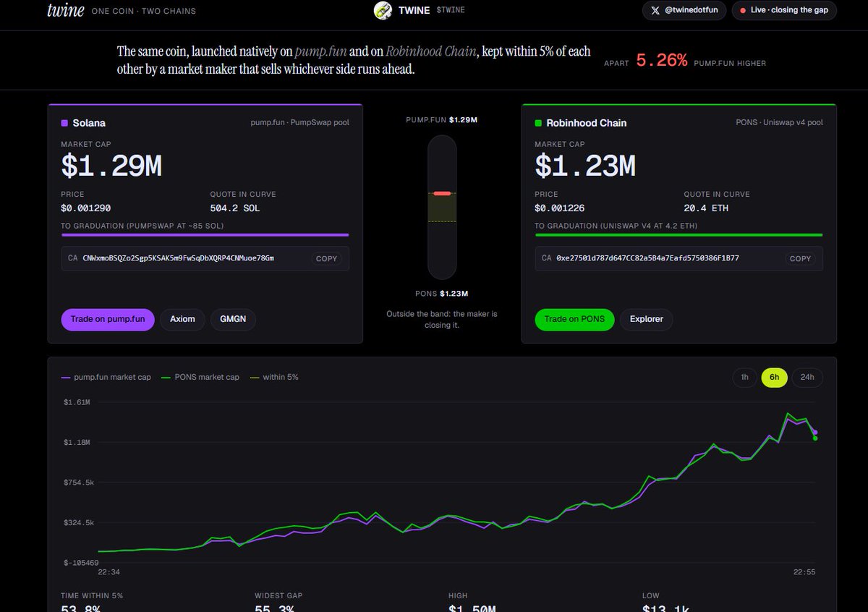Click the red Live status dot
The height and width of the screenshot is (612, 868).
click(x=743, y=11)
